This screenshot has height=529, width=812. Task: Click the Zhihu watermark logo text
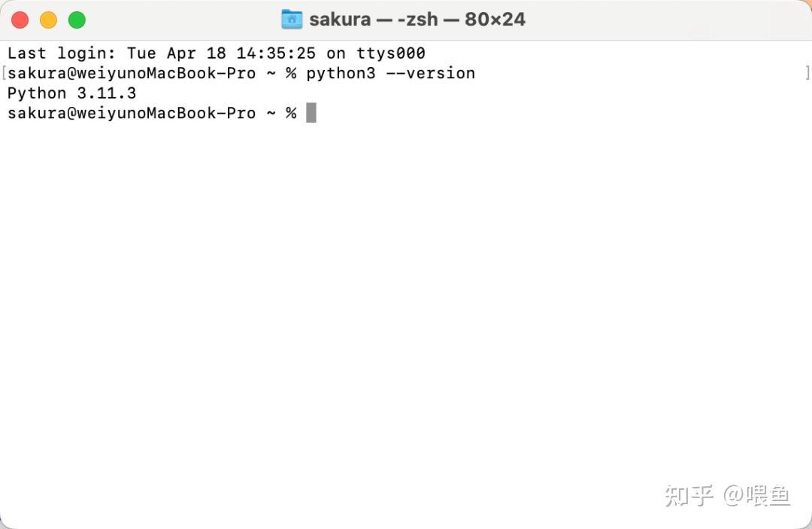click(x=689, y=495)
